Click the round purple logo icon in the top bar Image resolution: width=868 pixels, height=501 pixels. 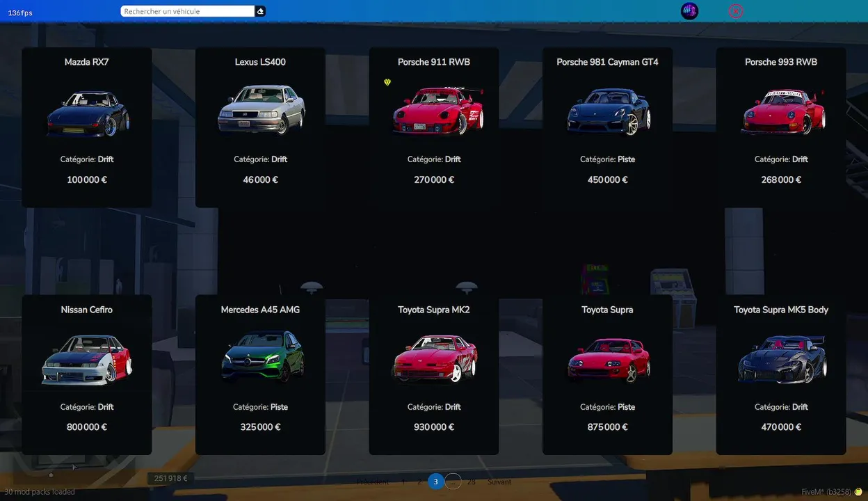689,11
